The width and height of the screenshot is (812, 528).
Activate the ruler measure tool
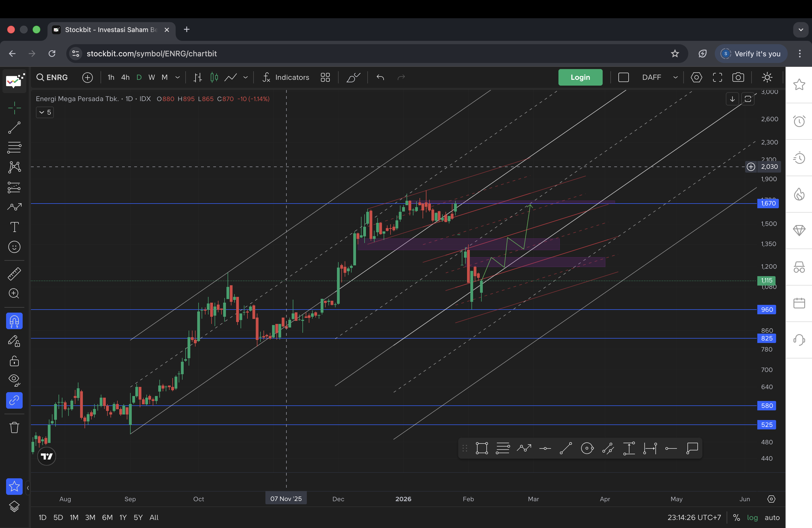point(14,274)
